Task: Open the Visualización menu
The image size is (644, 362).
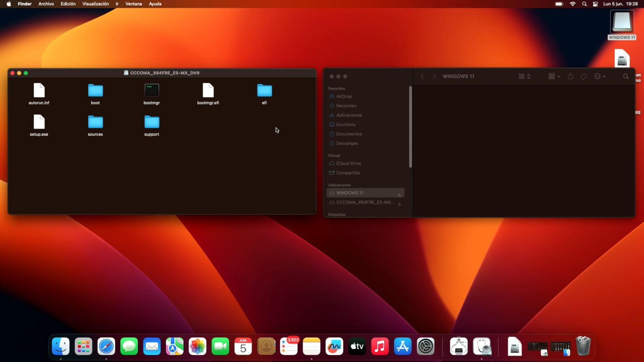Action: pos(96,4)
